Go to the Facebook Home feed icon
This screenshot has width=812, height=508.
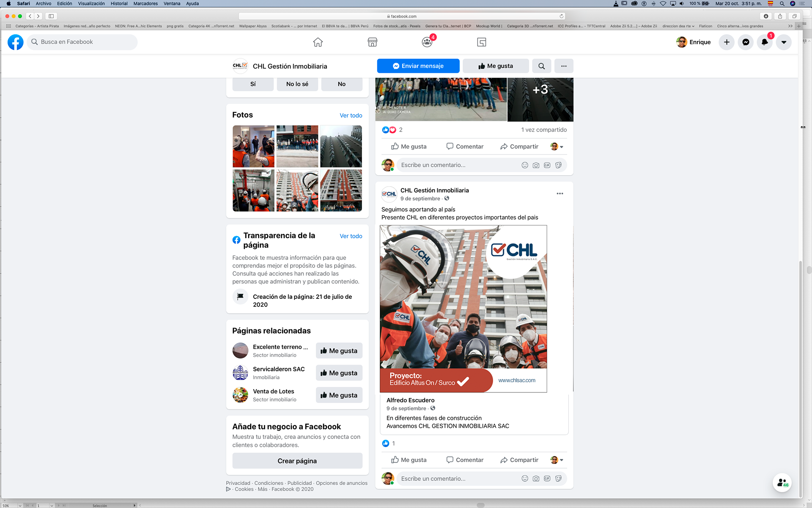(318, 42)
